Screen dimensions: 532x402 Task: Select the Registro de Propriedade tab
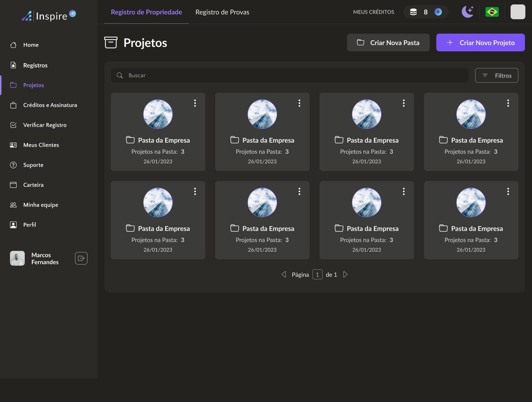tap(146, 12)
